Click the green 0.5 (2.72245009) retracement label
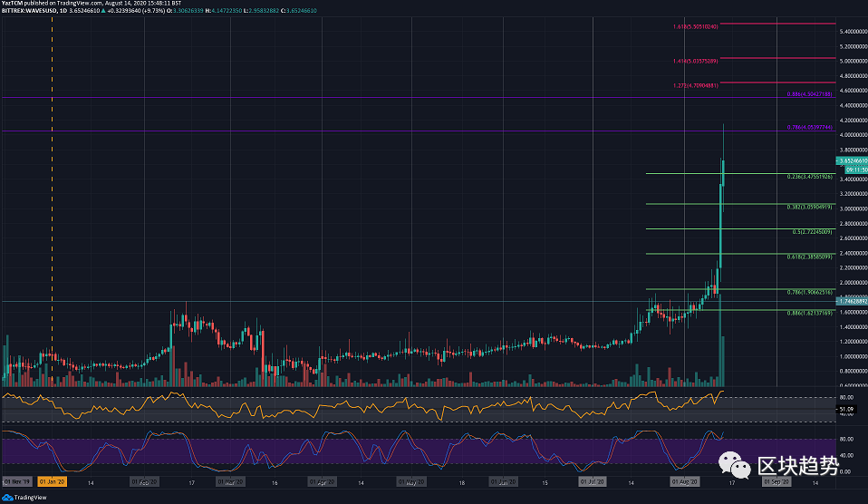This screenshot has height=504, width=868. click(x=812, y=231)
